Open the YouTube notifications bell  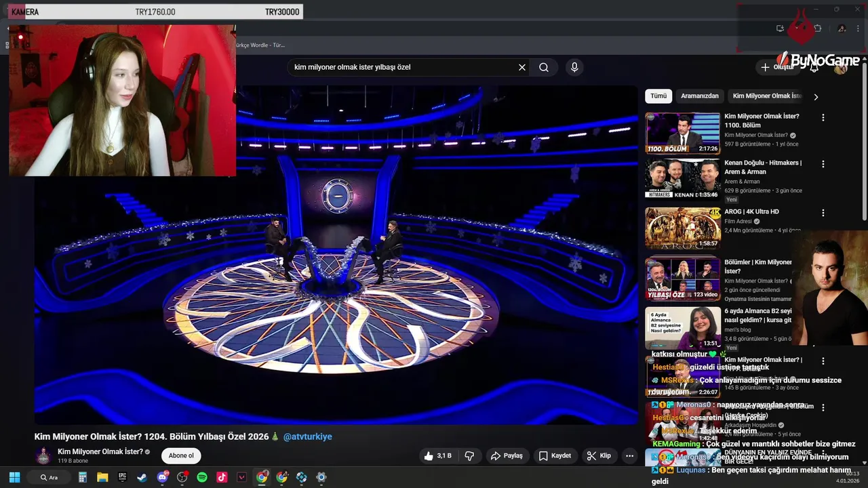point(814,67)
